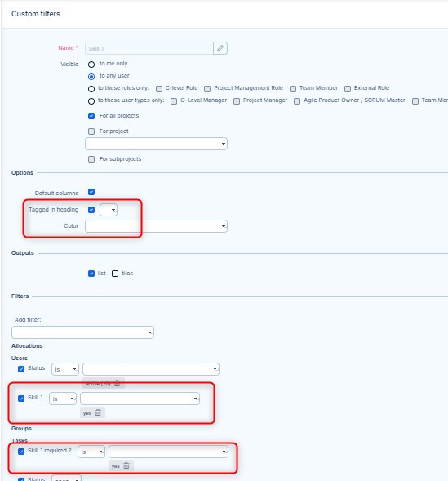Tick the 'Project Manager' user type checkbox
The width and height of the screenshot is (448, 481).
click(237, 101)
